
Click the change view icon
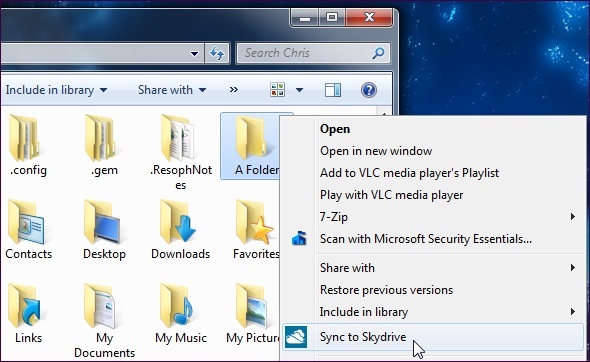(x=277, y=90)
